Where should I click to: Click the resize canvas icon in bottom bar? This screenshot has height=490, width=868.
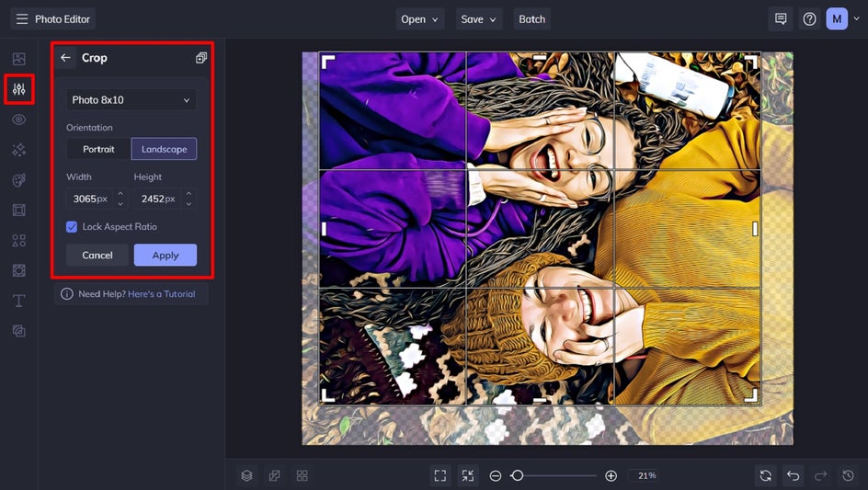coord(274,475)
